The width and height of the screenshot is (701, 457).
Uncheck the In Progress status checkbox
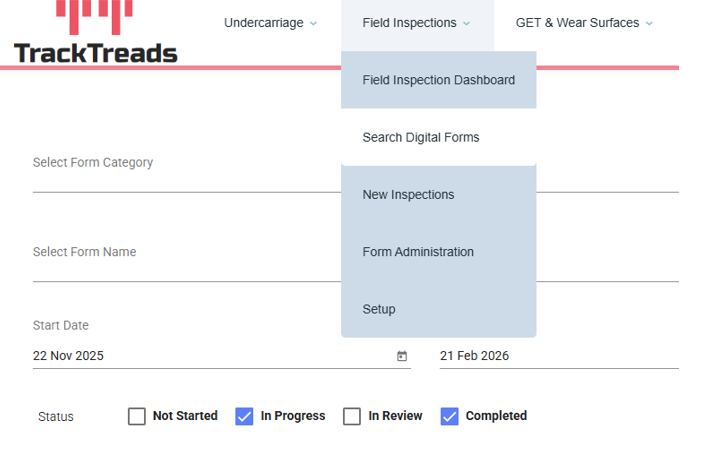tap(244, 416)
